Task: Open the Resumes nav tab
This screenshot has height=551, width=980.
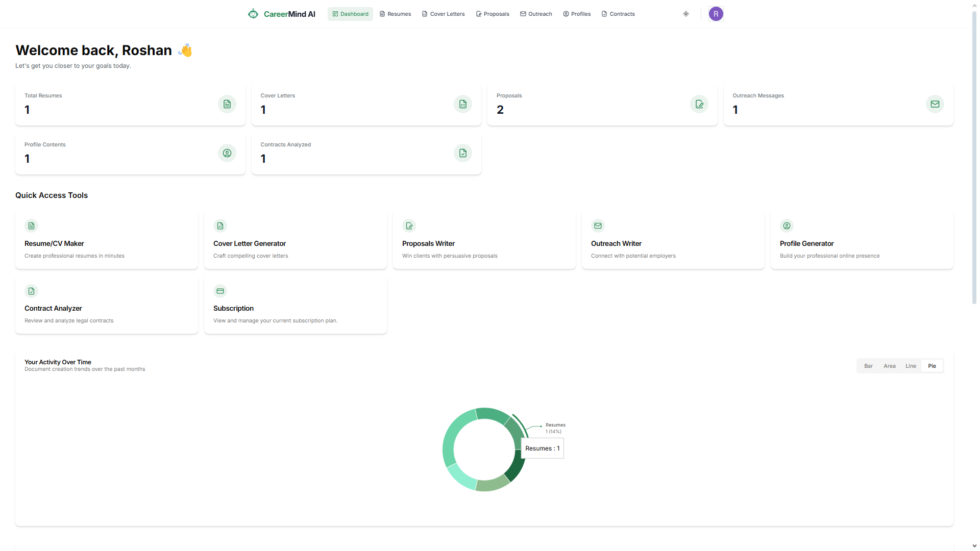Action: pyautogui.click(x=395, y=14)
